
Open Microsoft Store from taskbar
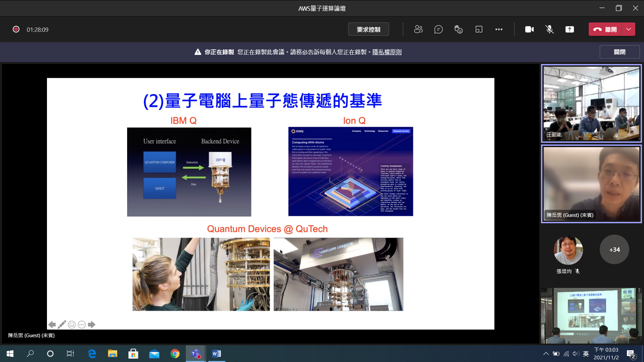coord(133,354)
